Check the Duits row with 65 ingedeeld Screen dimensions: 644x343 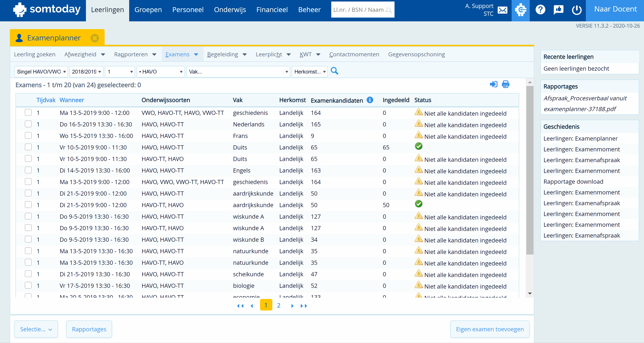click(28, 147)
